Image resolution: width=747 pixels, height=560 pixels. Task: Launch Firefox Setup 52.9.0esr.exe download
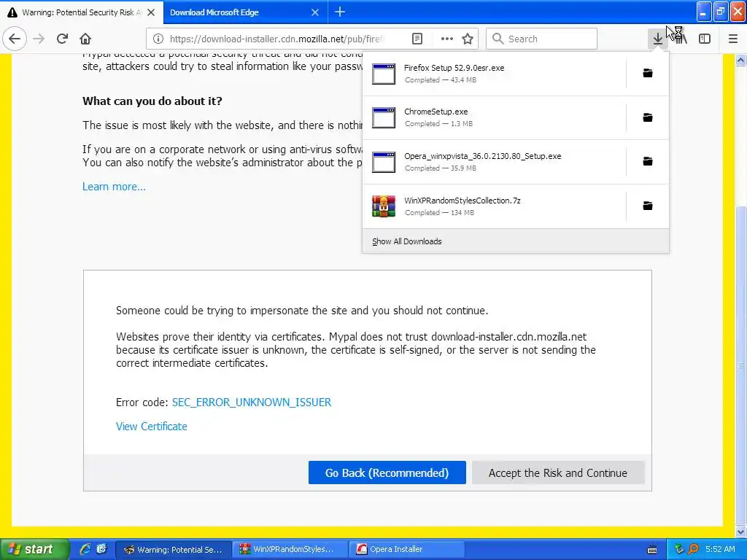494,74
